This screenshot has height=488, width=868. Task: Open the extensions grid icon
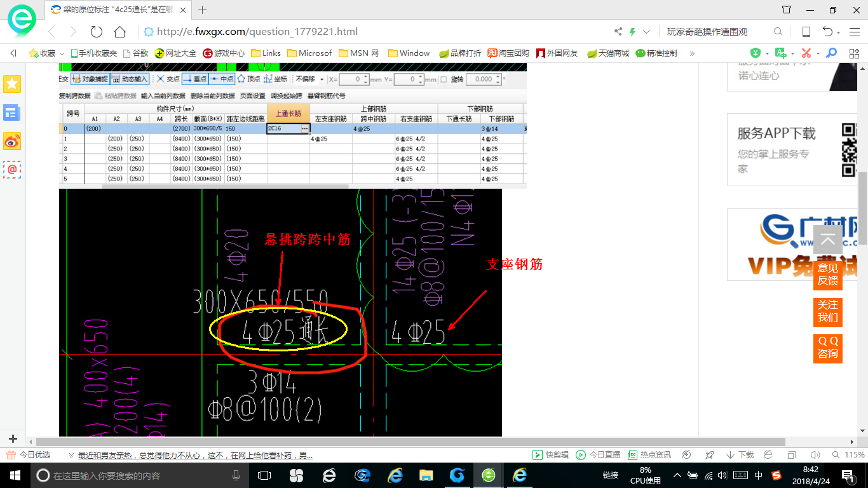point(853,53)
